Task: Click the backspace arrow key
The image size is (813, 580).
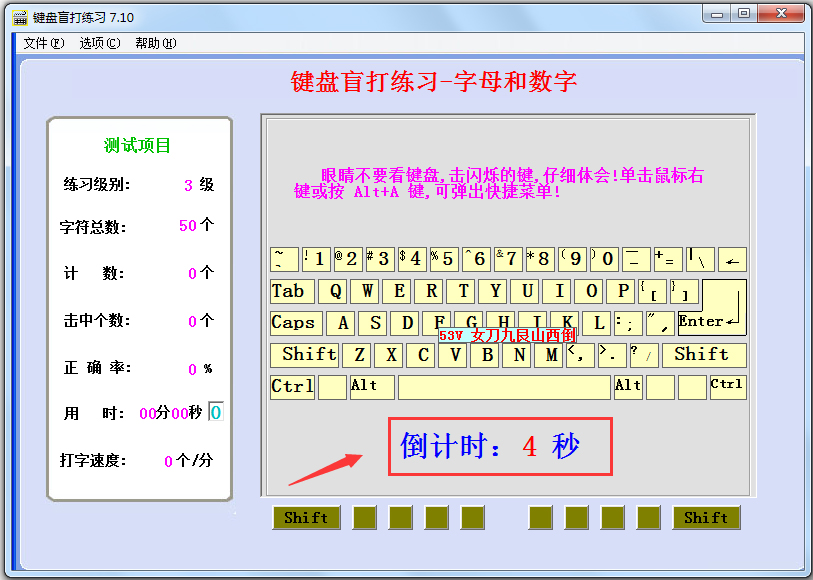Action: tap(732, 260)
